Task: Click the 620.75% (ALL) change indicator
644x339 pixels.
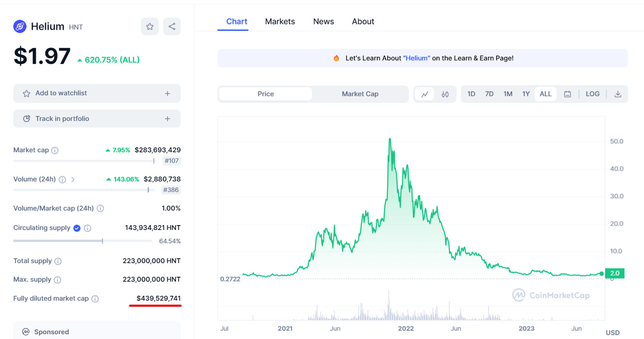Action: [x=109, y=60]
